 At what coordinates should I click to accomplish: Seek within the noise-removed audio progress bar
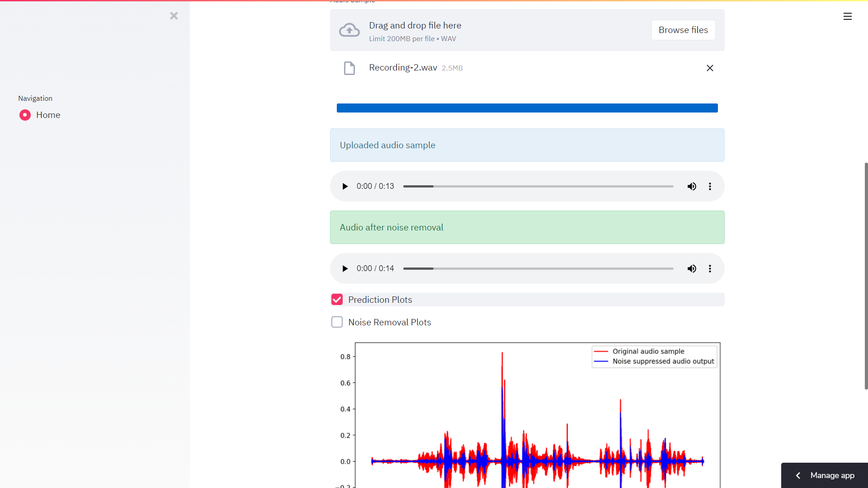click(538, 268)
